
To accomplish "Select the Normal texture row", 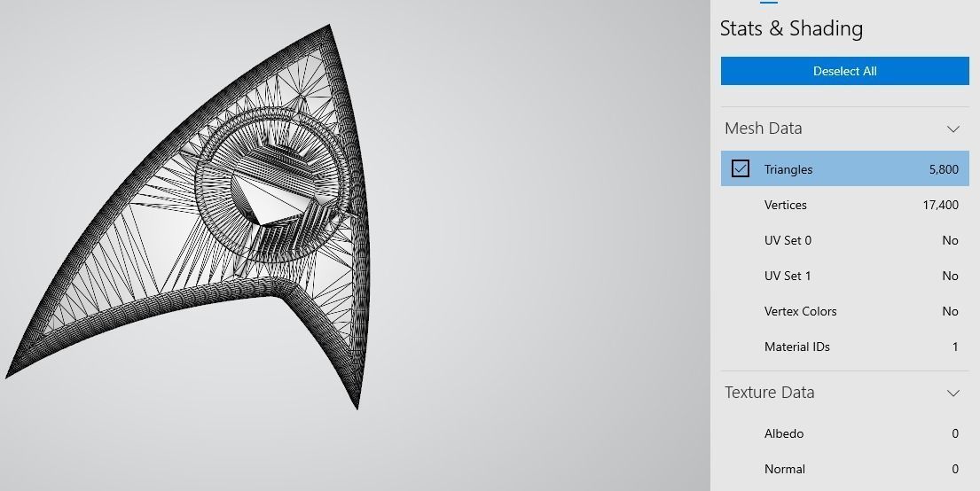I will [x=844, y=469].
